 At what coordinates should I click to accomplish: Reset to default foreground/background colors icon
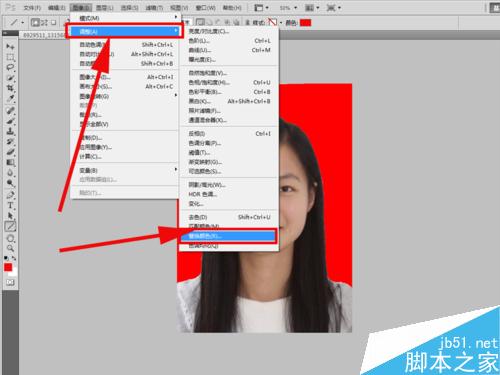tap(6, 258)
